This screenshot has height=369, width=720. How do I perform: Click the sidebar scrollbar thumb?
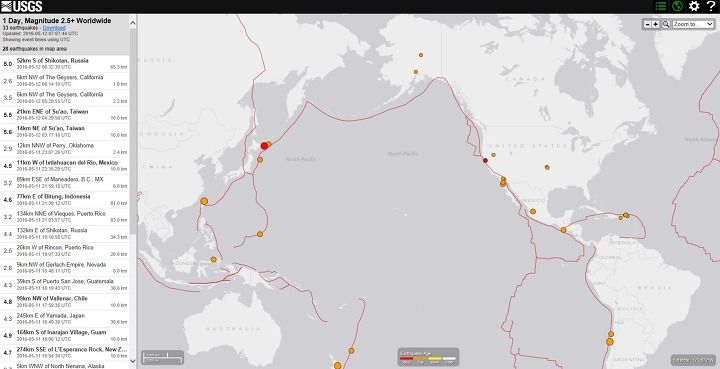pyautogui.click(x=133, y=131)
